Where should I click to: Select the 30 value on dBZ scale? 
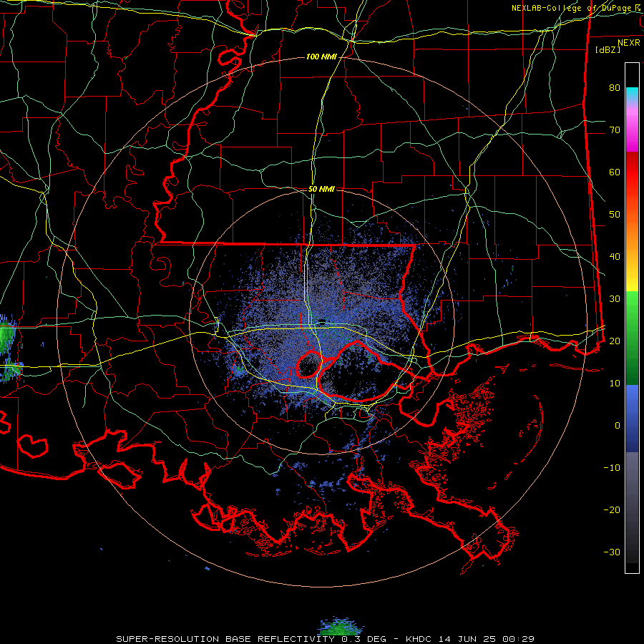click(615, 299)
